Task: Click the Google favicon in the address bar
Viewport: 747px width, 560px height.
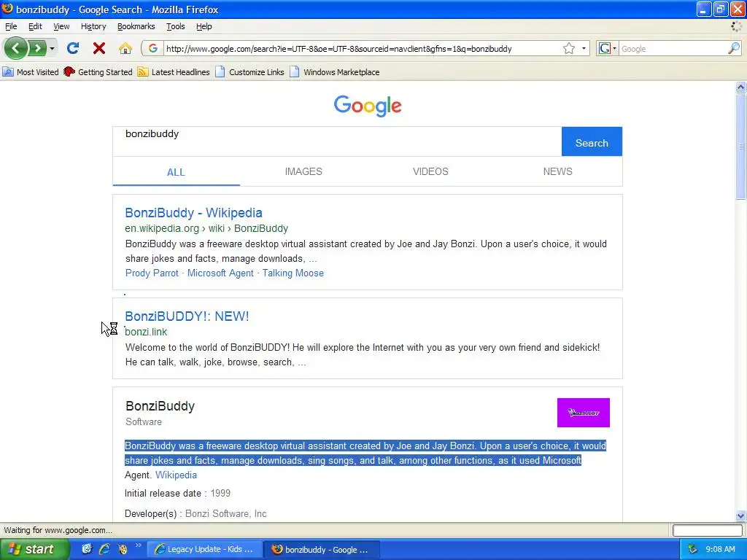Action: click(x=153, y=49)
